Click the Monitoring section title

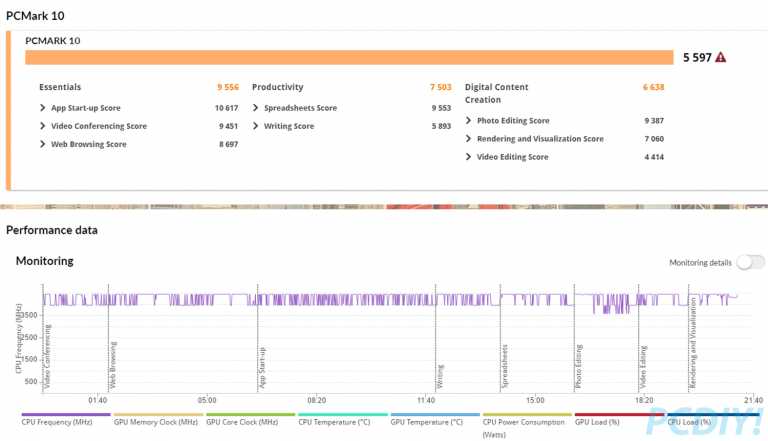click(x=45, y=261)
